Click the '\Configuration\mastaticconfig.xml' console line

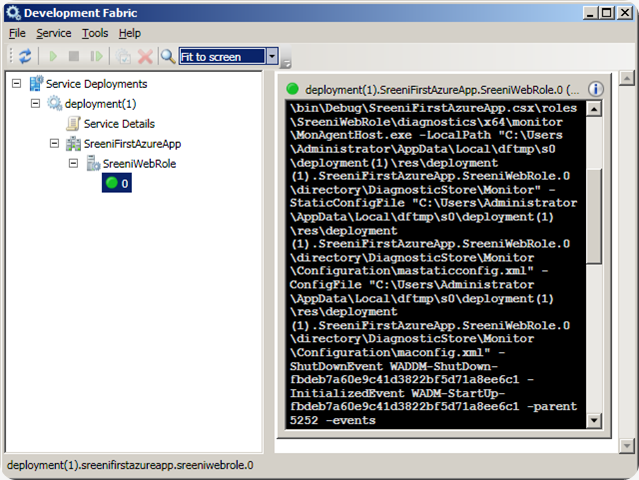[x=419, y=271]
